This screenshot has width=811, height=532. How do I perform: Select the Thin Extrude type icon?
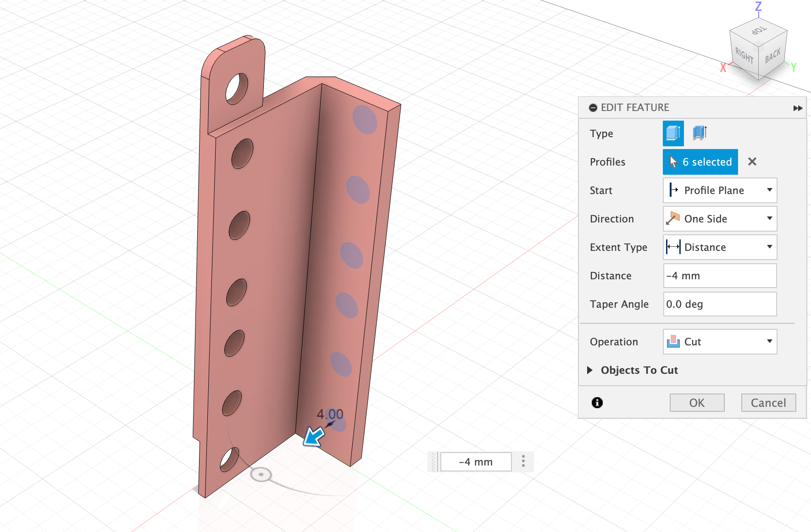click(x=700, y=133)
